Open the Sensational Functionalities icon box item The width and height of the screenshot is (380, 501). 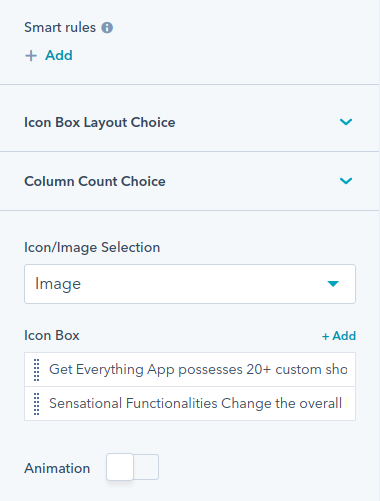point(190,404)
